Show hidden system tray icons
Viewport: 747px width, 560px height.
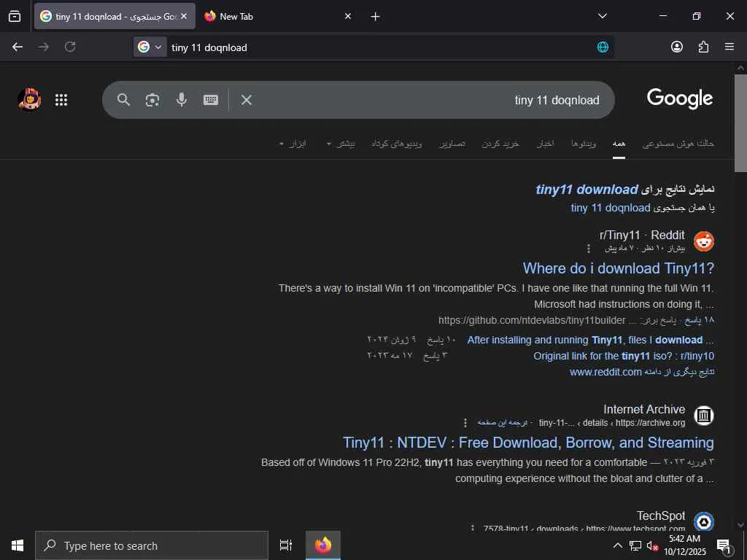[x=617, y=545]
